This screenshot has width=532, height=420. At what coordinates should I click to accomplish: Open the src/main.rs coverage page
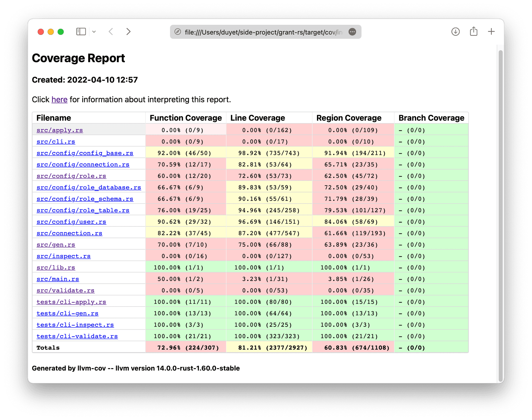[58, 279]
